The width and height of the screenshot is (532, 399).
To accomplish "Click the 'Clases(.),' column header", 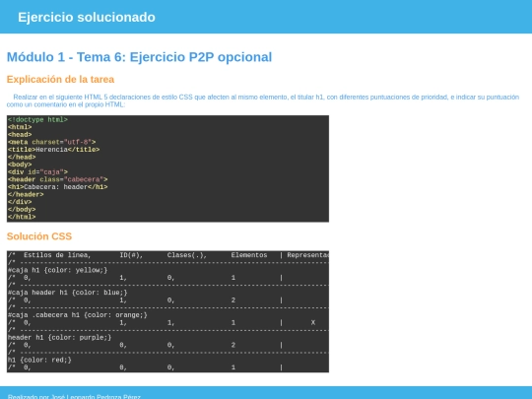I will click(x=187, y=255).
